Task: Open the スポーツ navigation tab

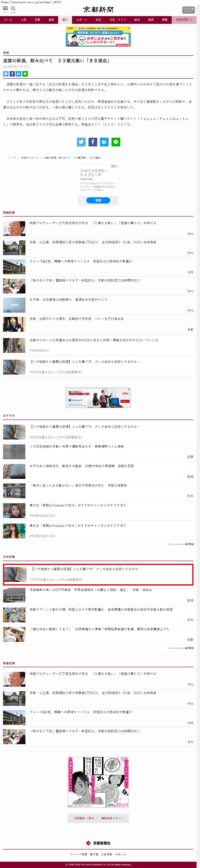Action: pos(81,20)
